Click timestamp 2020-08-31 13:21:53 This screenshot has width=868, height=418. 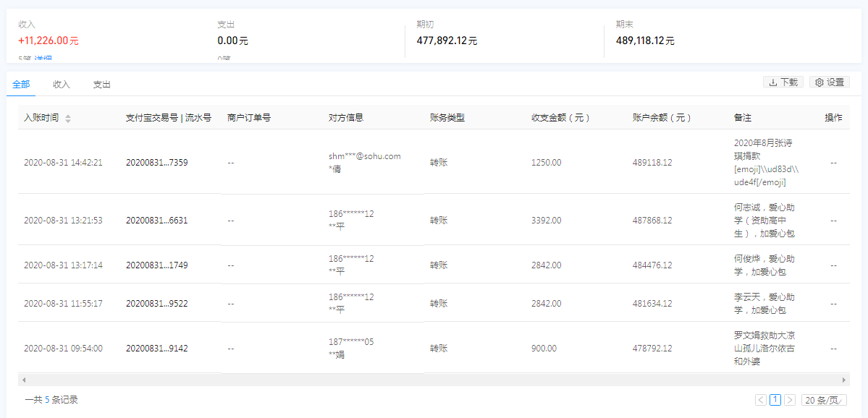[63, 220]
